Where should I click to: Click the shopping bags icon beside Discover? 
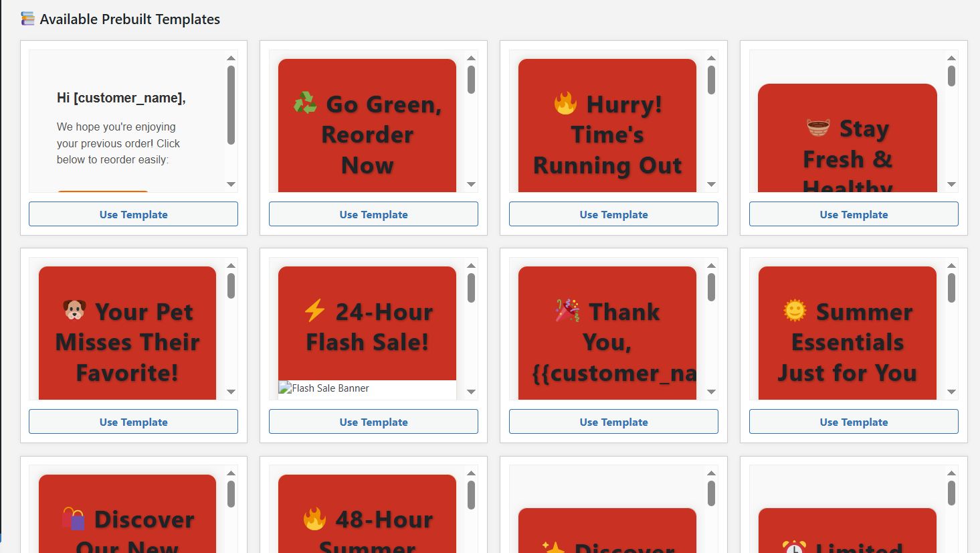74,519
